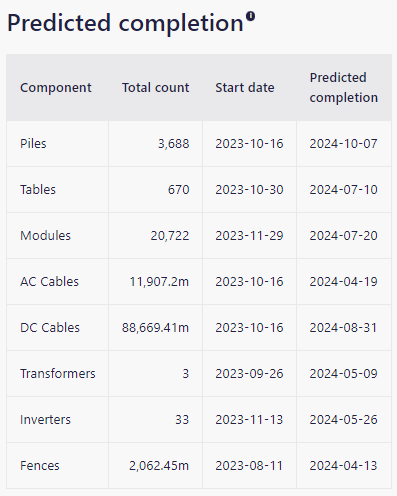Click the Predicted completion column header

(x=344, y=88)
